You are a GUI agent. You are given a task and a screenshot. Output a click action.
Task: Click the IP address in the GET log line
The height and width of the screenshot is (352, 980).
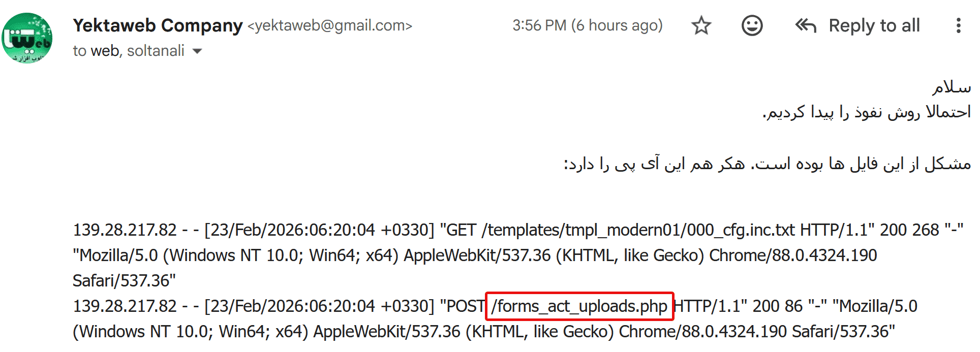pyautogui.click(x=125, y=230)
